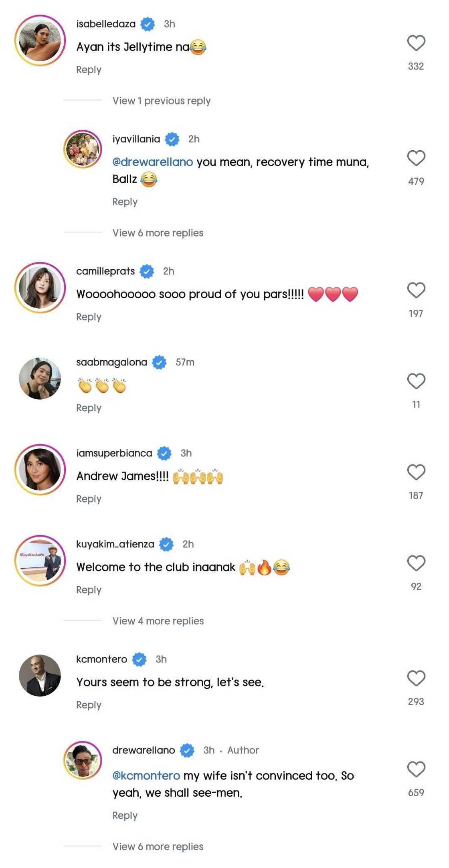Follow the @kcmontero mention link

(146, 776)
